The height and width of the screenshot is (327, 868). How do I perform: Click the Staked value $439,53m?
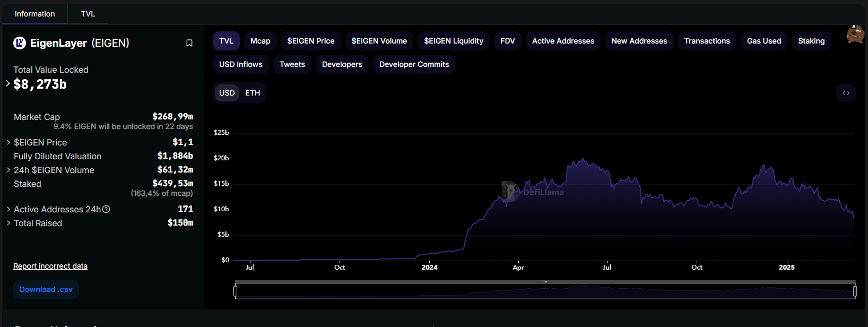tap(173, 184)
